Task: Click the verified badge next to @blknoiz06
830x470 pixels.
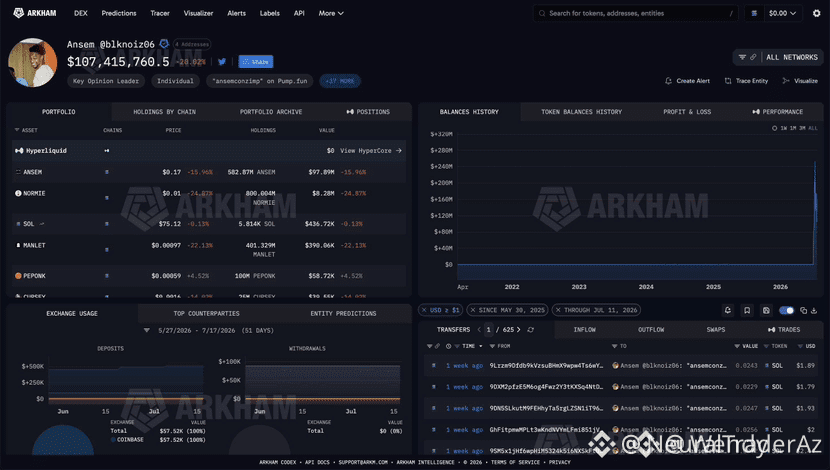Action: pos(164,44)
